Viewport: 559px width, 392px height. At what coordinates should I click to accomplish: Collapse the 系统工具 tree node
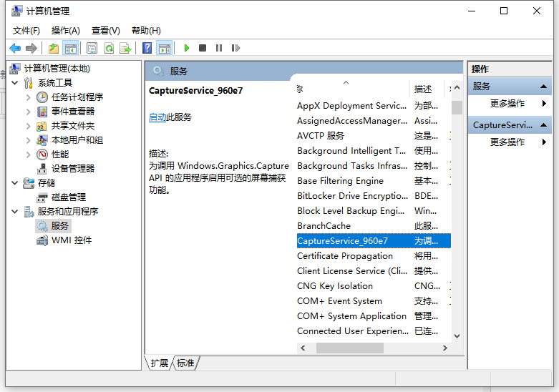tap(15, 83)
